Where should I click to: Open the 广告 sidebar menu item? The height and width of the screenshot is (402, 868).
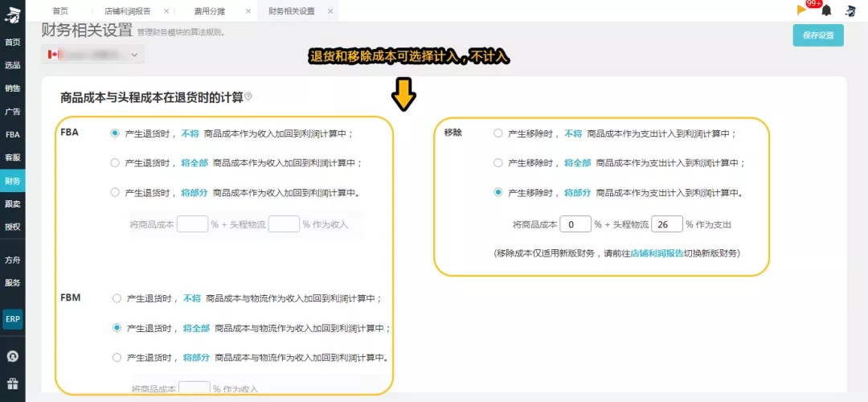coord(12,111)
